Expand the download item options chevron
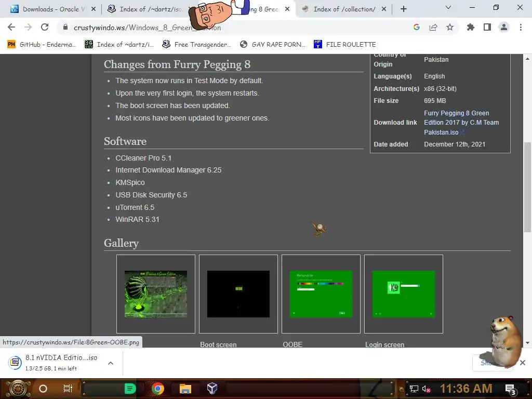532x399 pixels. coord(110,363)
